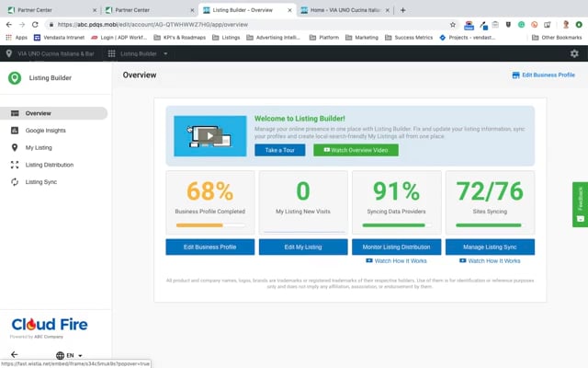Open Projects - vendasta bookmark

[468, 38]
